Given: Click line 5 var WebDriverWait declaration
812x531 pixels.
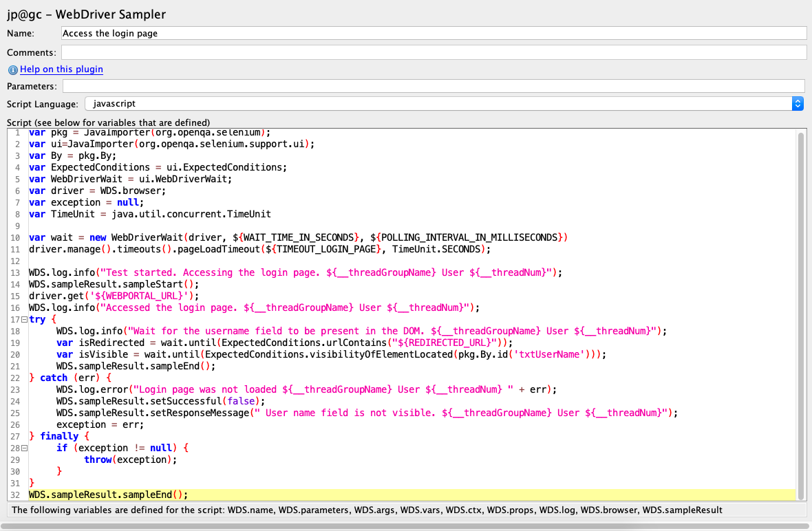Looking at the screenshot, I should point(131,179).
